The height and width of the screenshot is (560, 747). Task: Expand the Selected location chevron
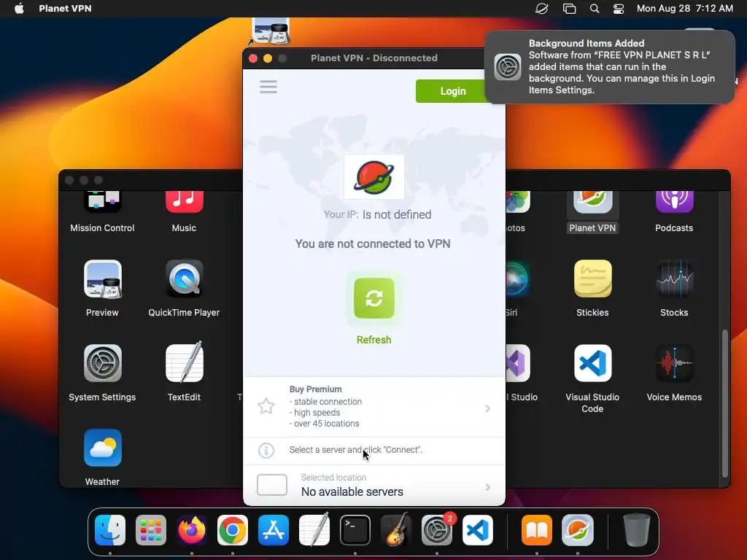tap(487, 487)
